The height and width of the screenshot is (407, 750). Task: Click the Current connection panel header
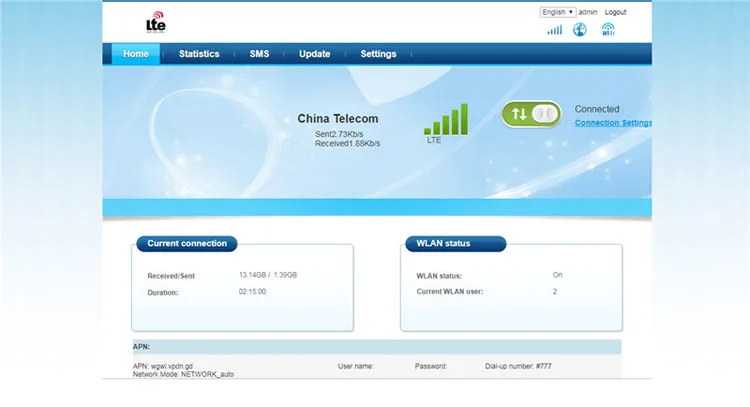(x=186, y=243)
